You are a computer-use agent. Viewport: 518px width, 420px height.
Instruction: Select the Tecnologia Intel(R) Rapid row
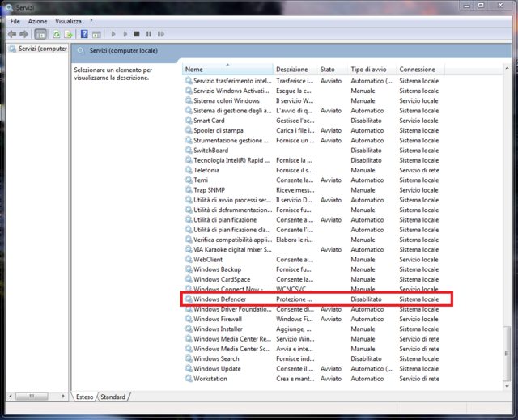tap(312, 160)
